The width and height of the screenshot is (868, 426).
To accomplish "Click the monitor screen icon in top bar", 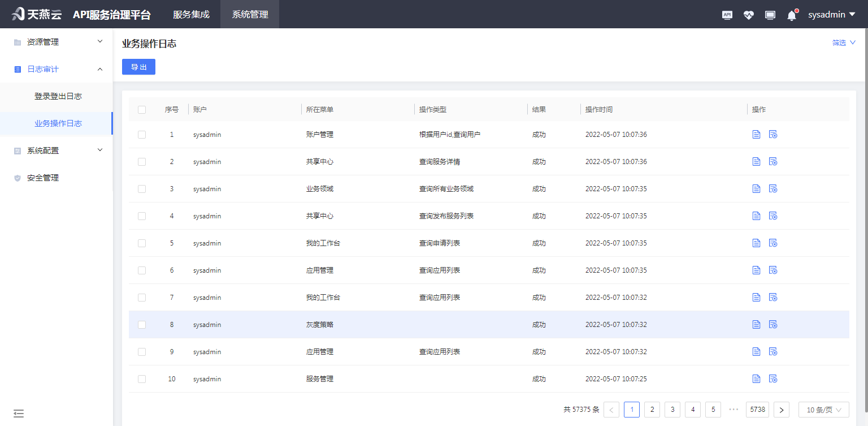I will click(x=770, y=14).
